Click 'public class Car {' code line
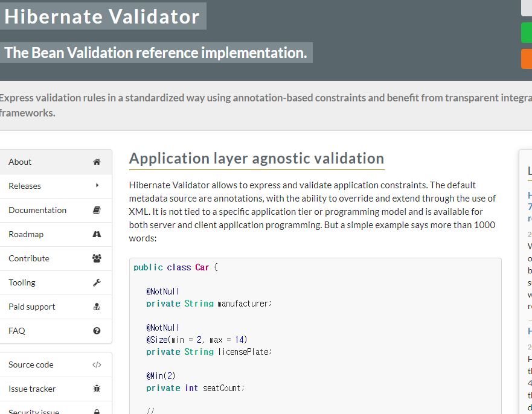Screen dimensions: 532x414 pos(176,267)
